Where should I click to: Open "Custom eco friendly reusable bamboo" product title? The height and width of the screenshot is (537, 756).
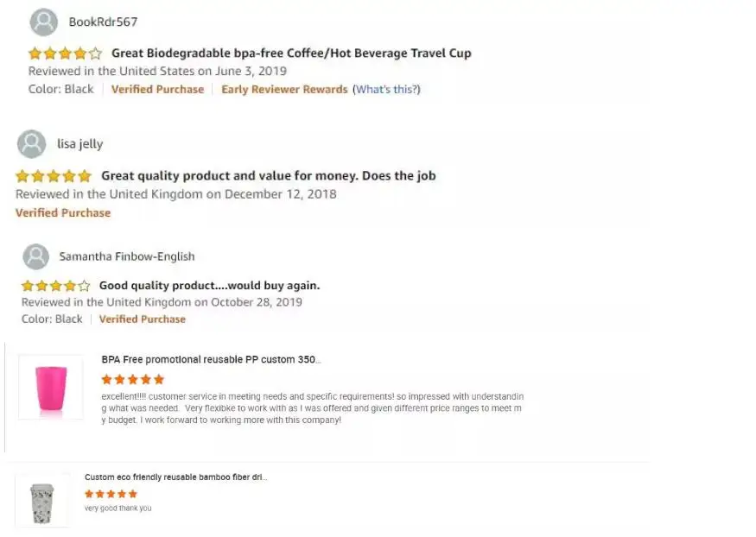tap(175, 477)
